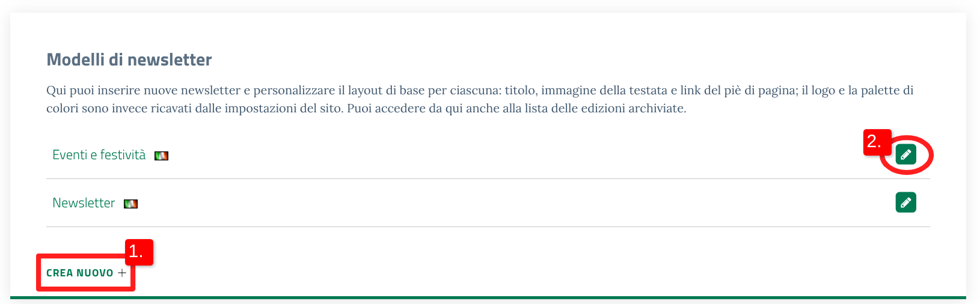This screenshot has height=304, width=980.
Task: Click the word "logo" in the description
Action: pos(823,91)
